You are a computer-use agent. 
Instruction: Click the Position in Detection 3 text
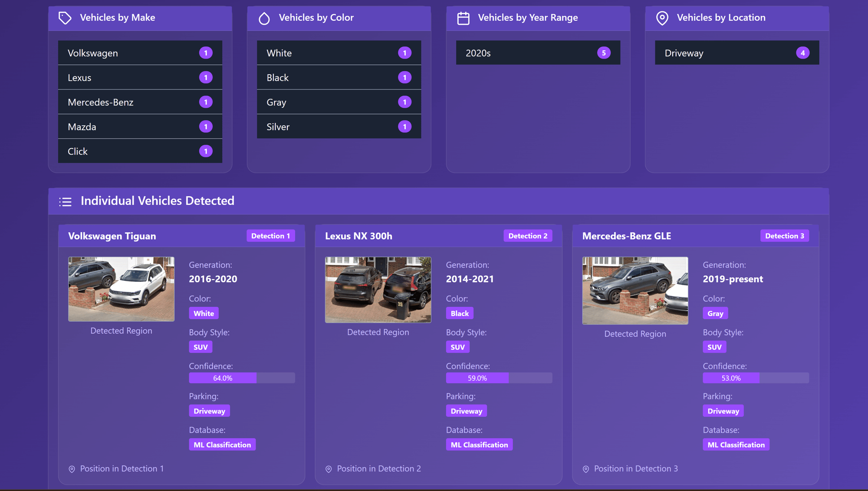[636, 469]
